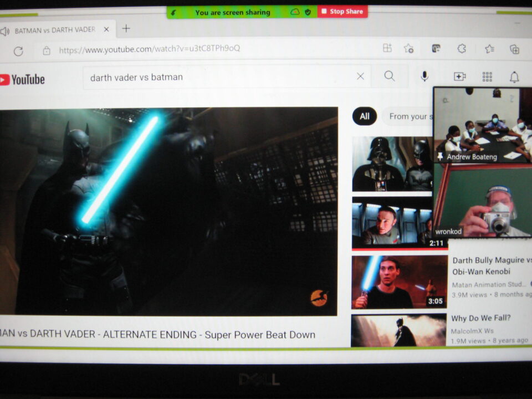The height and width of the screenshot is (399, 532).
Task: Add this page to favorites
Action: click(x=408, y=49)
